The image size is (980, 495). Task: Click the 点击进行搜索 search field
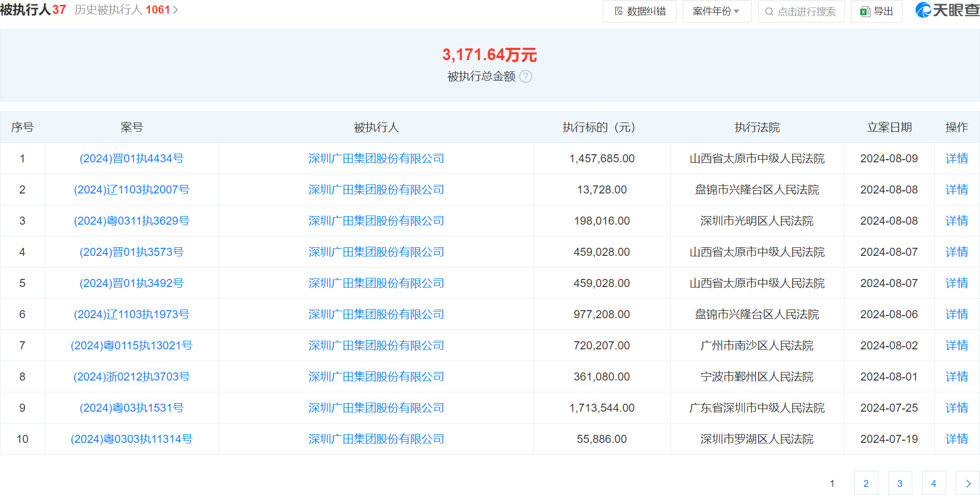(801, 11)
